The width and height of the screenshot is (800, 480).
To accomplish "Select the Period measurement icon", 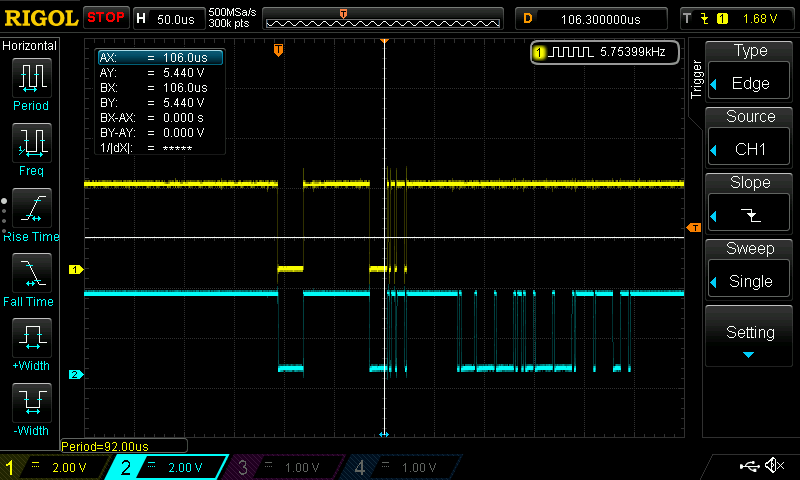I will (x=31, y=78).
